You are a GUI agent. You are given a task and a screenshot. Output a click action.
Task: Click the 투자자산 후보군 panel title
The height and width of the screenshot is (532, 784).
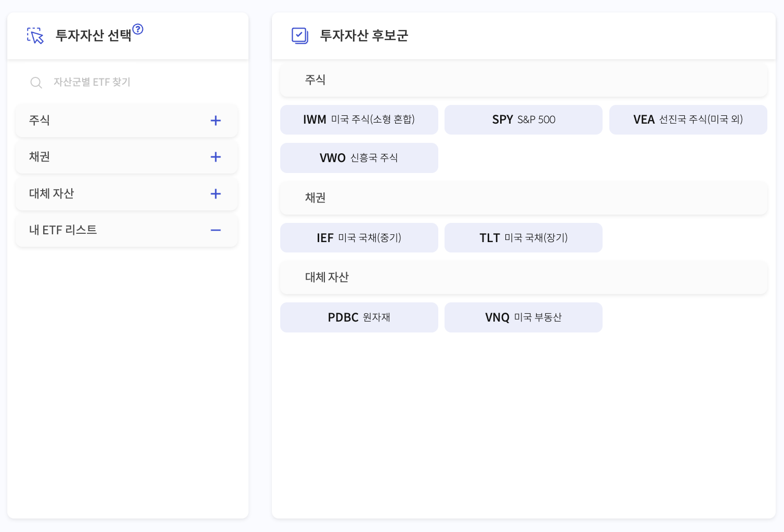point(364,35)
